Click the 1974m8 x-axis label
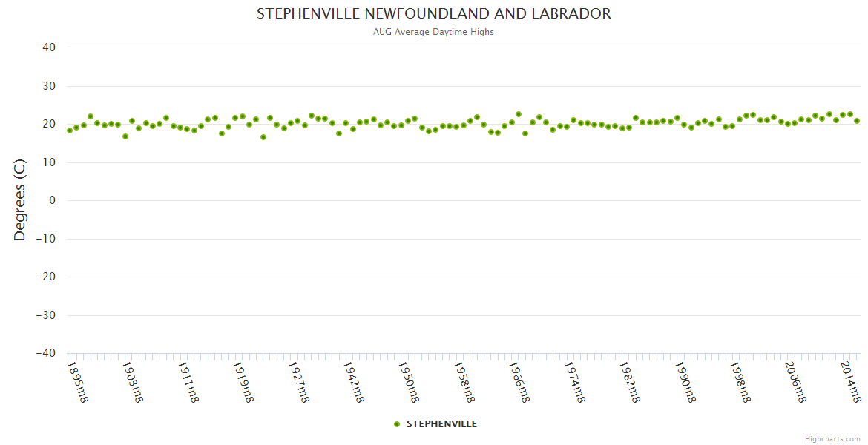The width and height of the screenshot is (868, 445). tap(574, 382)
